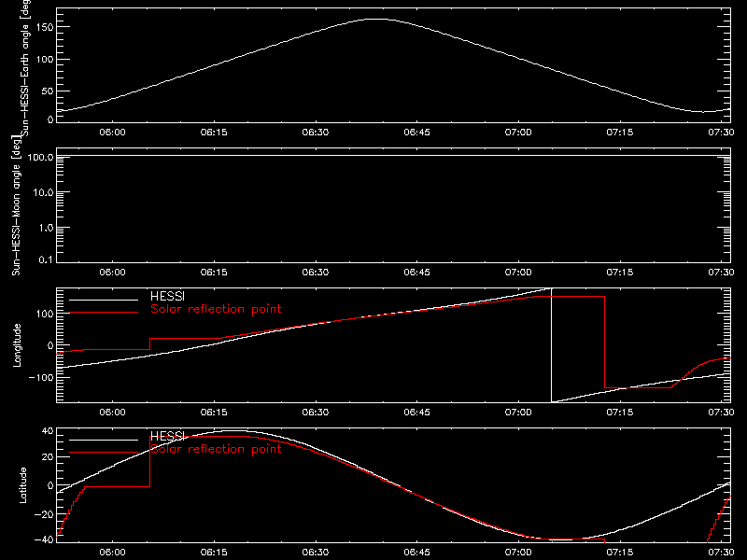This screenshot has height=560, width=747.
Task: Click the 10.0 tick on Moon angle axis
Action: coord(43,192)
